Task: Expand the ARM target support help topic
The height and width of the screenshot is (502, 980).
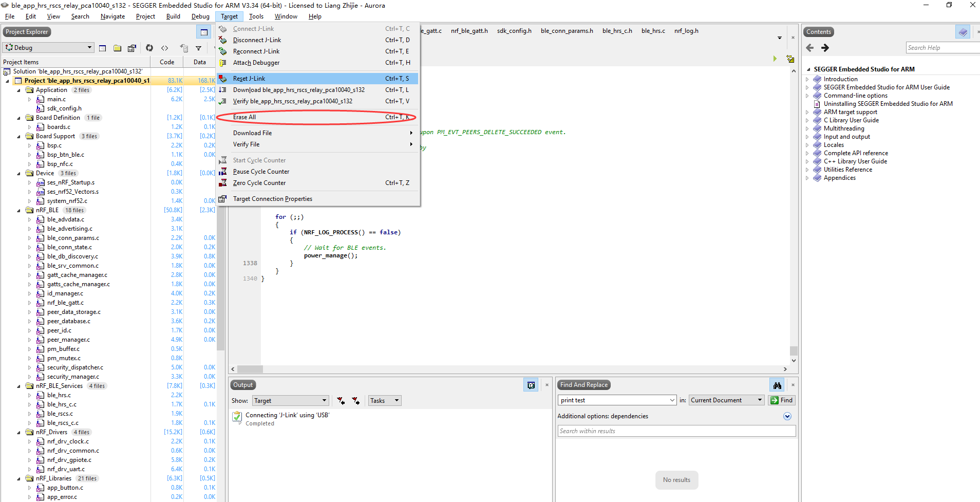Action: click(807, 112)
